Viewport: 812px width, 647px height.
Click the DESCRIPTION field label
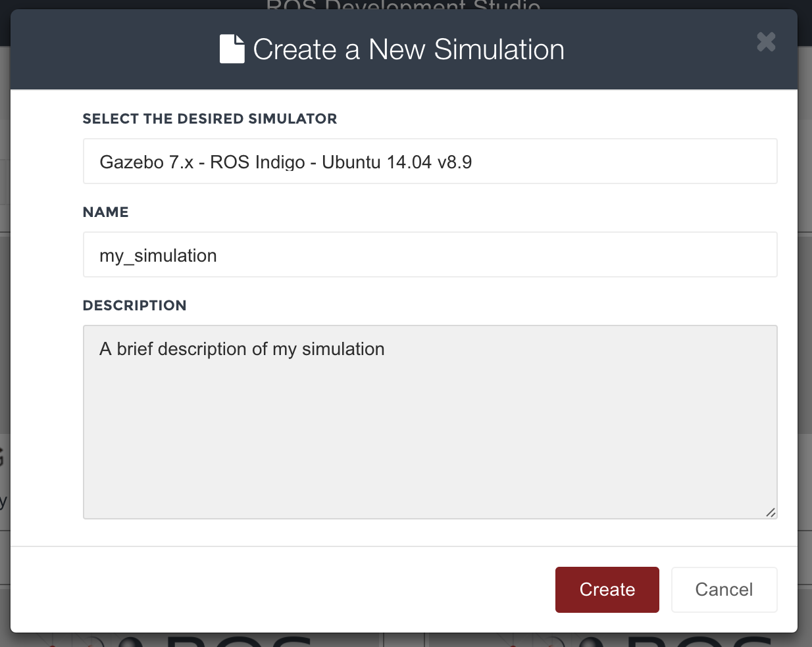(134, 306)
